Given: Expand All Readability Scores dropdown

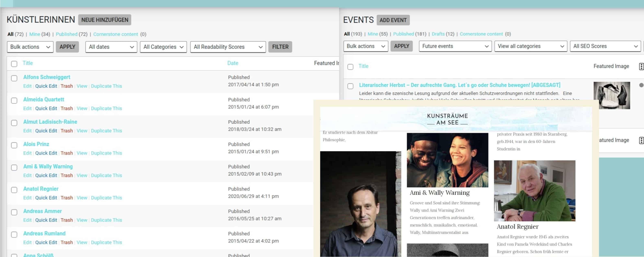Looking at the screenshot, I should (228, 47).
